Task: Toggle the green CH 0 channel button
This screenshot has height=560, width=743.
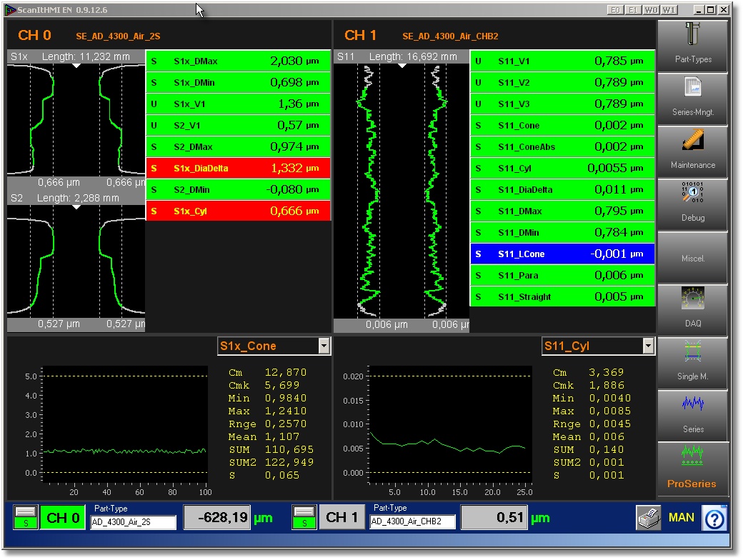Action: (63, 518)
